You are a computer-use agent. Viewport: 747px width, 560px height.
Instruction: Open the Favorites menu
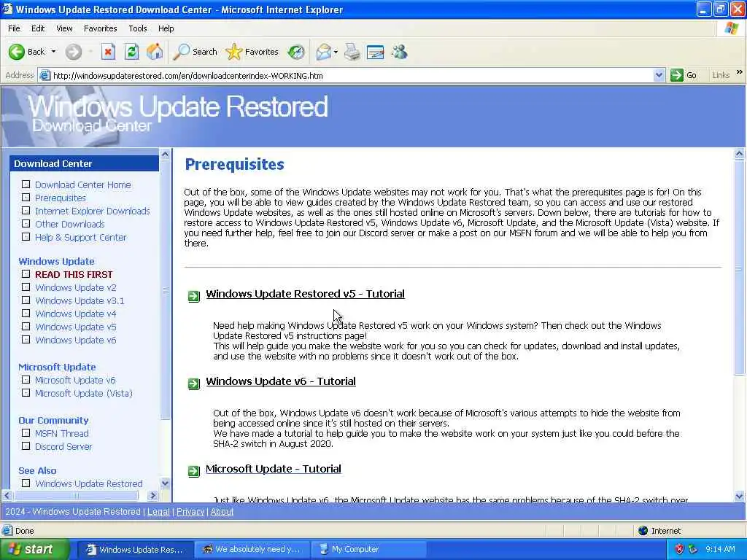[x=101, y=28]
